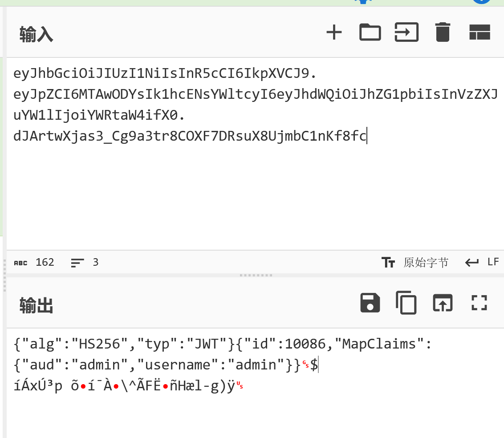
Task: Maximise output pane icon
Action: pos(479,303)
